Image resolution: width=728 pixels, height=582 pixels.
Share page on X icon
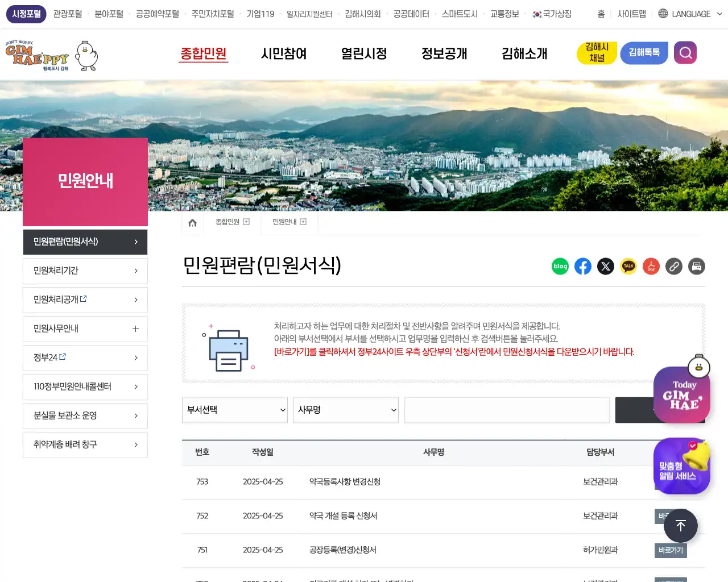point(606,267)
